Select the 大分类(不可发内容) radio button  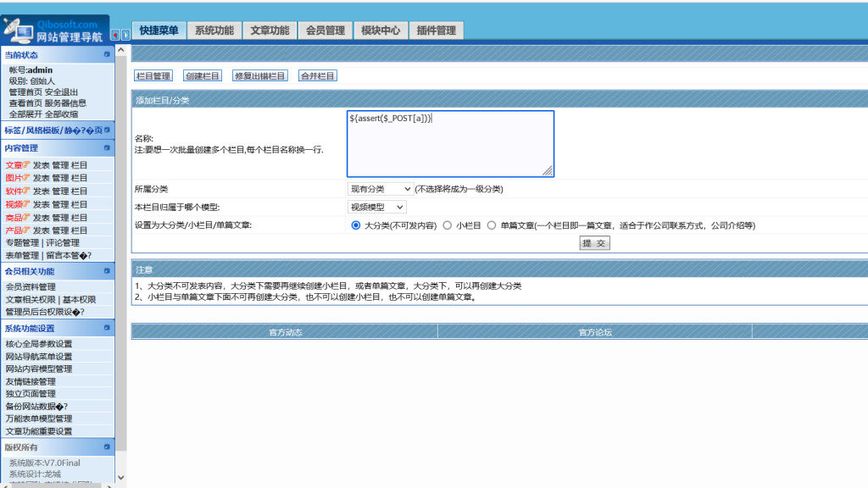[x=356, y=225]
